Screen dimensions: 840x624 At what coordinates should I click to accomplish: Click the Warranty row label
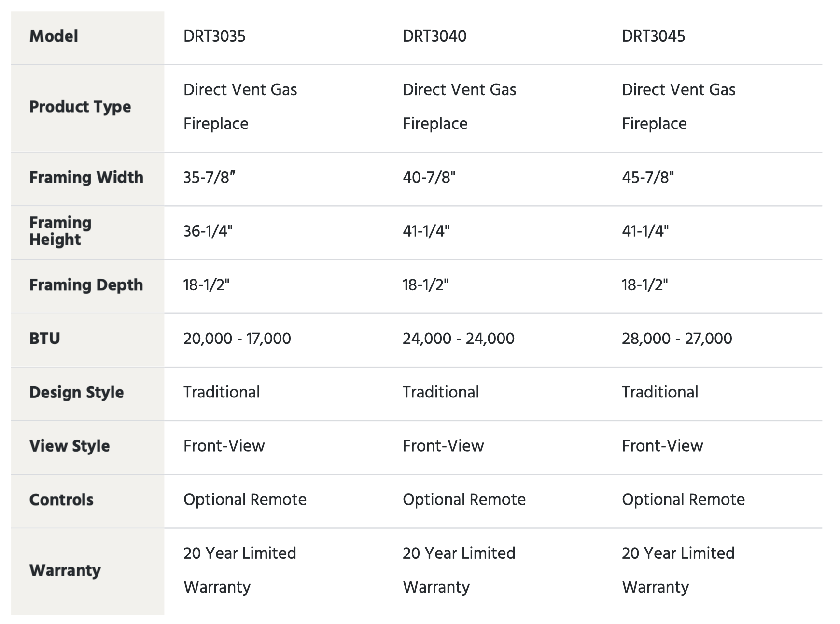click(x=65, y=570)
